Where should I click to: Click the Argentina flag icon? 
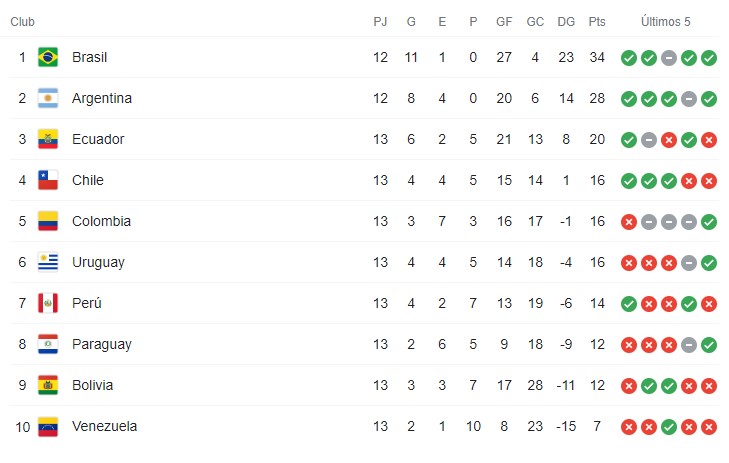(x=48, y=98)
